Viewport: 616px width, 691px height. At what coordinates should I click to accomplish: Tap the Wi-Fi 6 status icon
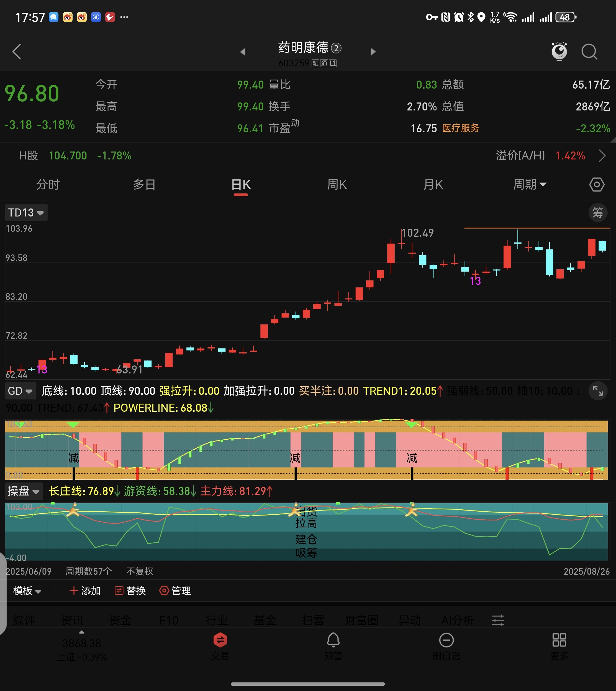click(510, 17)
